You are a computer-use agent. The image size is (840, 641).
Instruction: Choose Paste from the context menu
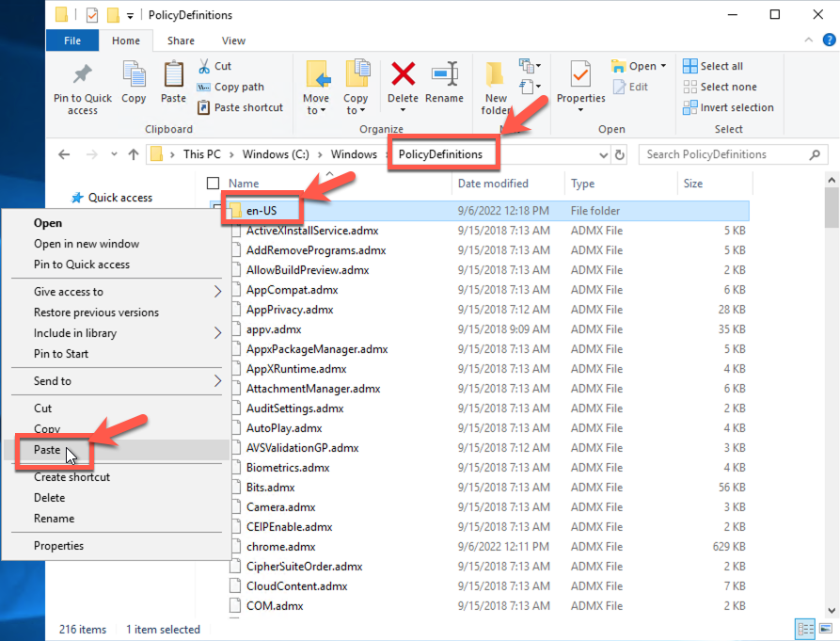(47, 450)
